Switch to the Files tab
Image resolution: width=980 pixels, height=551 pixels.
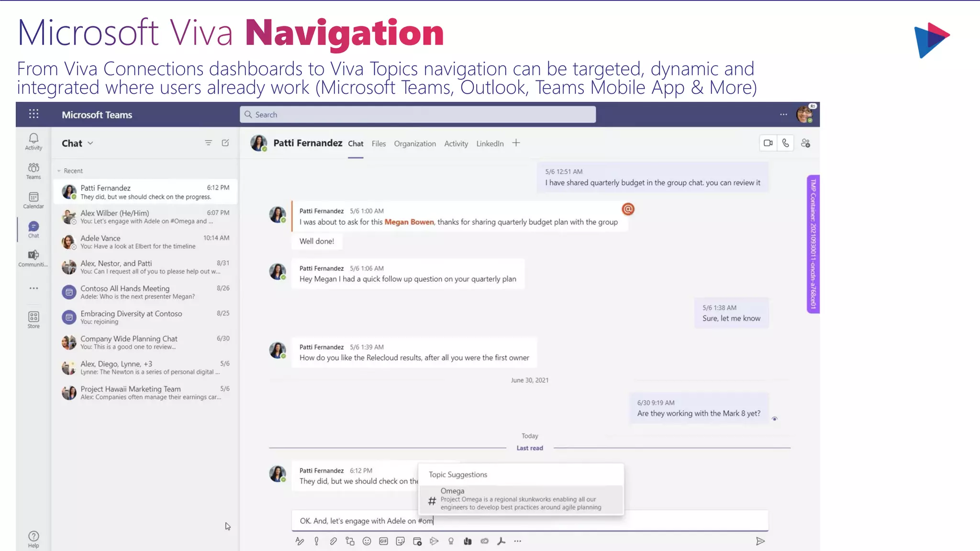(x=379, y=143)
